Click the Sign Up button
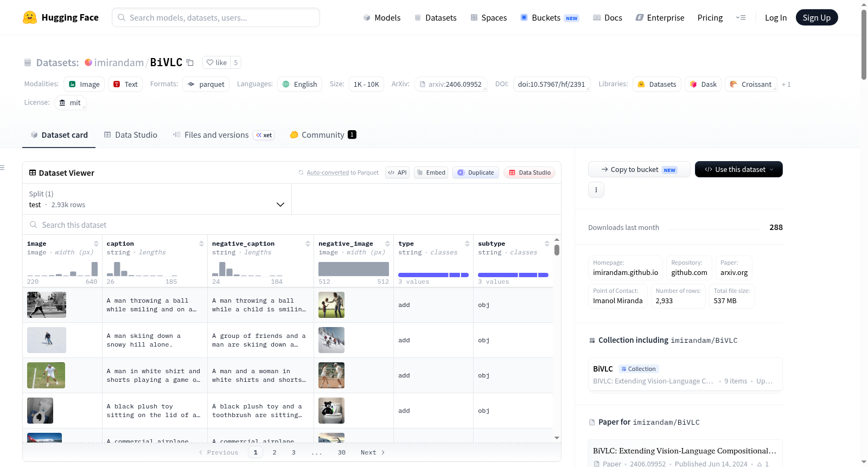 pos(816,17)
